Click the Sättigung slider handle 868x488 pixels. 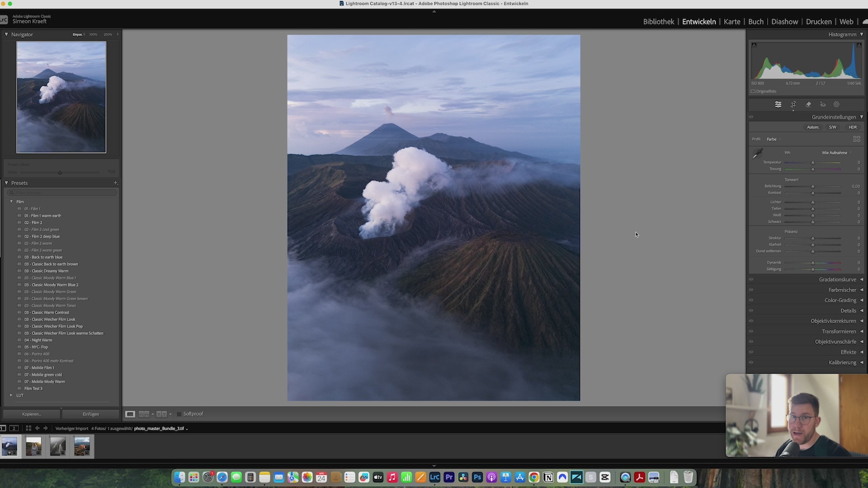pos(812,269)
